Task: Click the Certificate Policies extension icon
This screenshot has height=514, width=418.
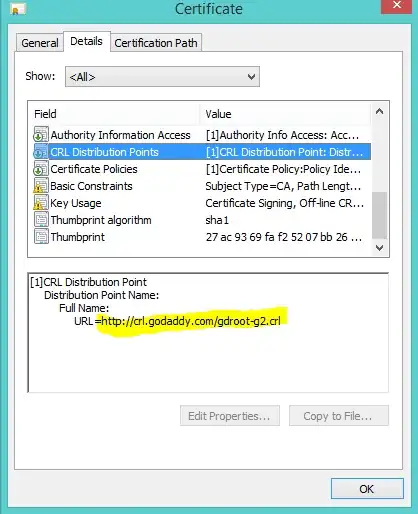Action: coord(41,169)
